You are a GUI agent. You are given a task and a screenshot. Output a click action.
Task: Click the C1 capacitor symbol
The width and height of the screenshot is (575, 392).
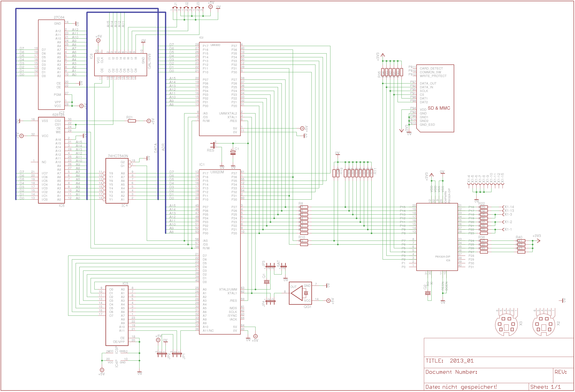pos(233,152)
